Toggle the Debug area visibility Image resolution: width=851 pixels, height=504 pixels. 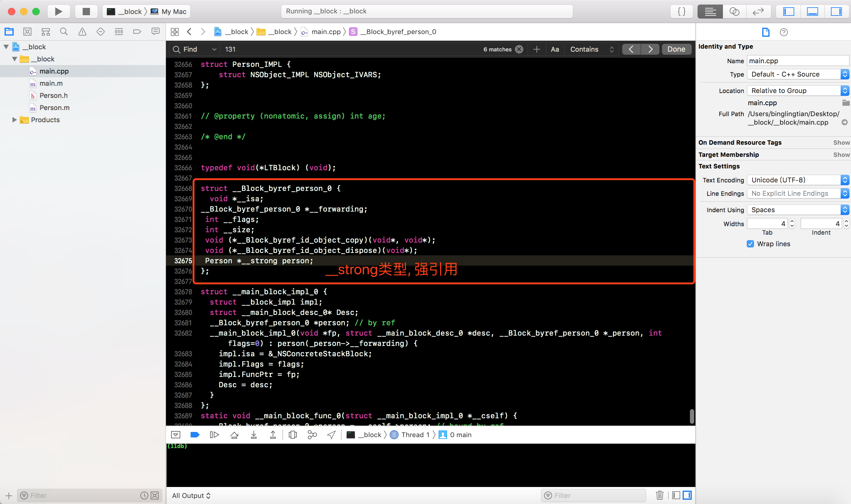(x=812, y=12)
